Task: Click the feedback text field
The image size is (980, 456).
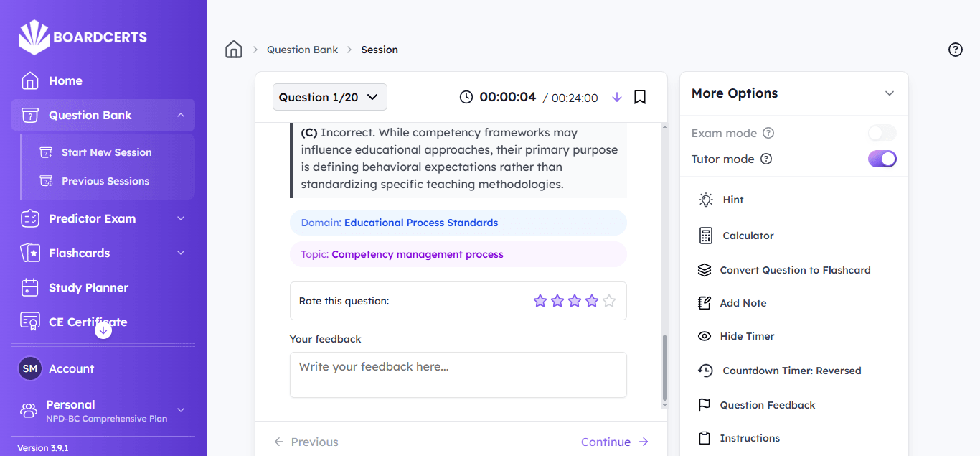Action: tap(458, 374)
